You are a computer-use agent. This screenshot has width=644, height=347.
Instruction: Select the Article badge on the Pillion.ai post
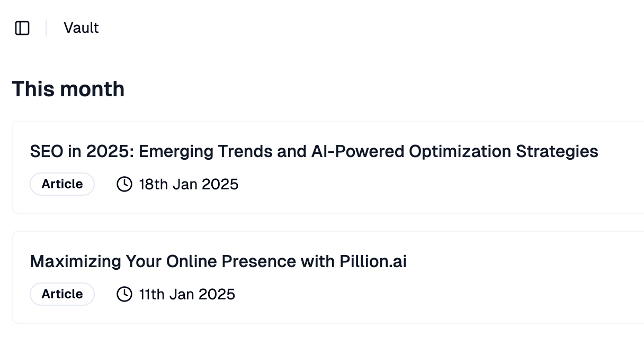pos(62,294)
